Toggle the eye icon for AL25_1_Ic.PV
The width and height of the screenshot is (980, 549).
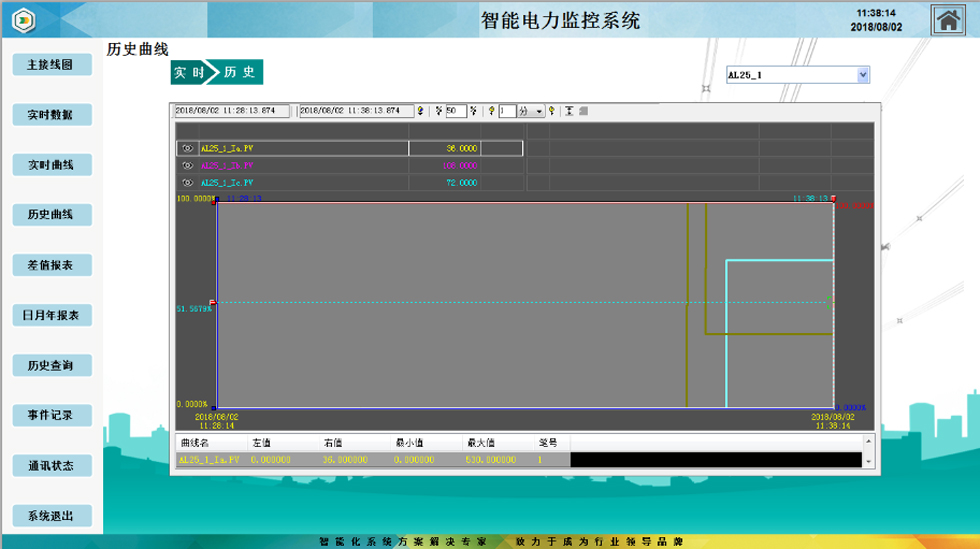pyautogui.click(x=187, y=183)
